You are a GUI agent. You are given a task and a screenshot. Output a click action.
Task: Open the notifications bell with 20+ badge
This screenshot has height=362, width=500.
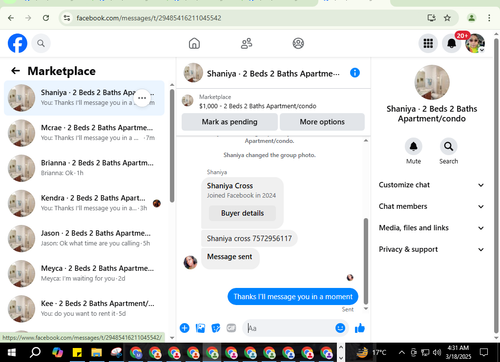tap(452, 43)
